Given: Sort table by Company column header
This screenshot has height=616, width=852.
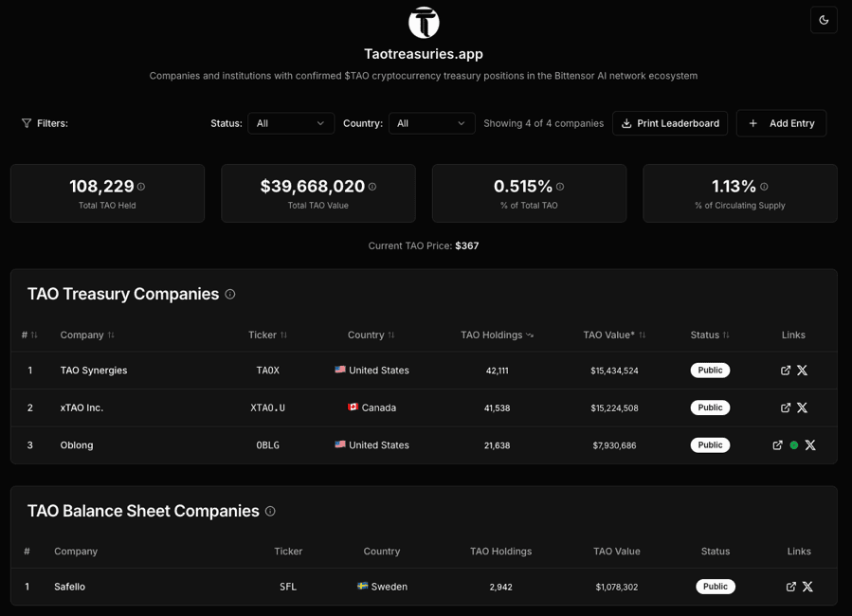Looking at the screenshot, I should pyautogui.click(x=87, y=335).
